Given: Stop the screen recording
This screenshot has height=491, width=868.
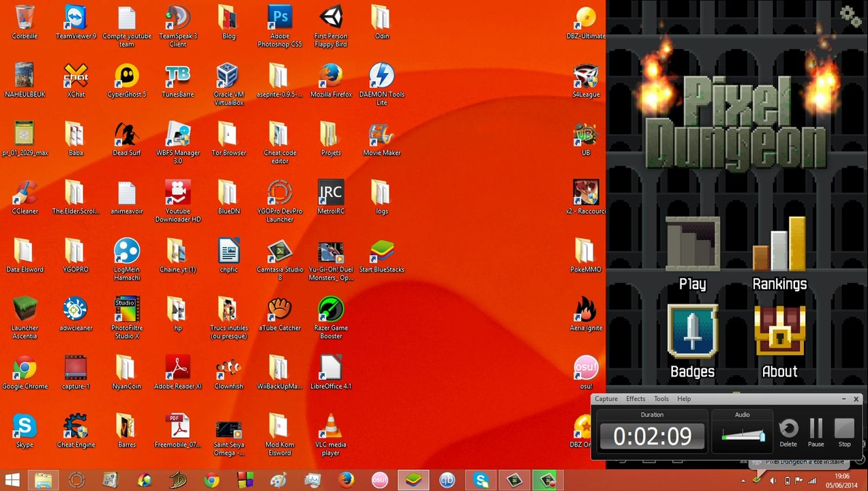Looking at the screenshot, I should point(844,433).
